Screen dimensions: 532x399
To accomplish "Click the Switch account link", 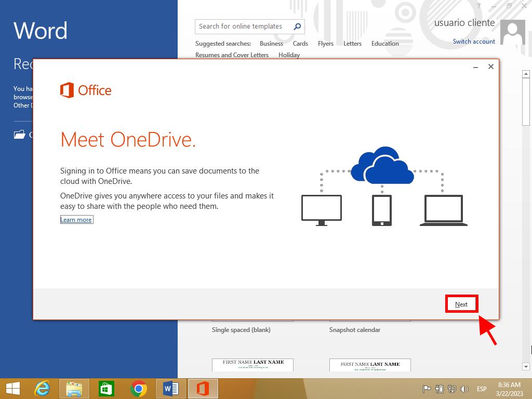I will tap(474, 42).
